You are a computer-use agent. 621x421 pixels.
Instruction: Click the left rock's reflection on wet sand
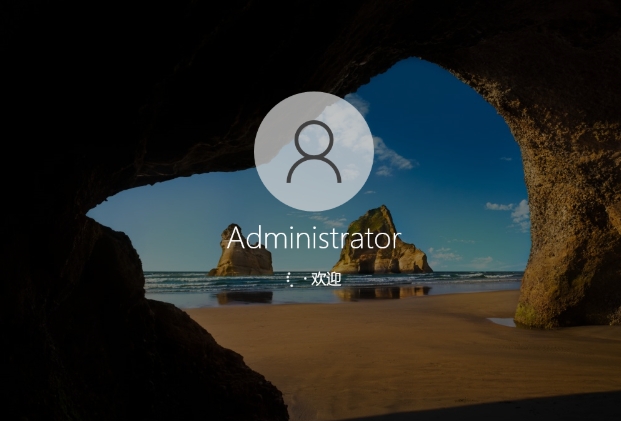(244, 297)
